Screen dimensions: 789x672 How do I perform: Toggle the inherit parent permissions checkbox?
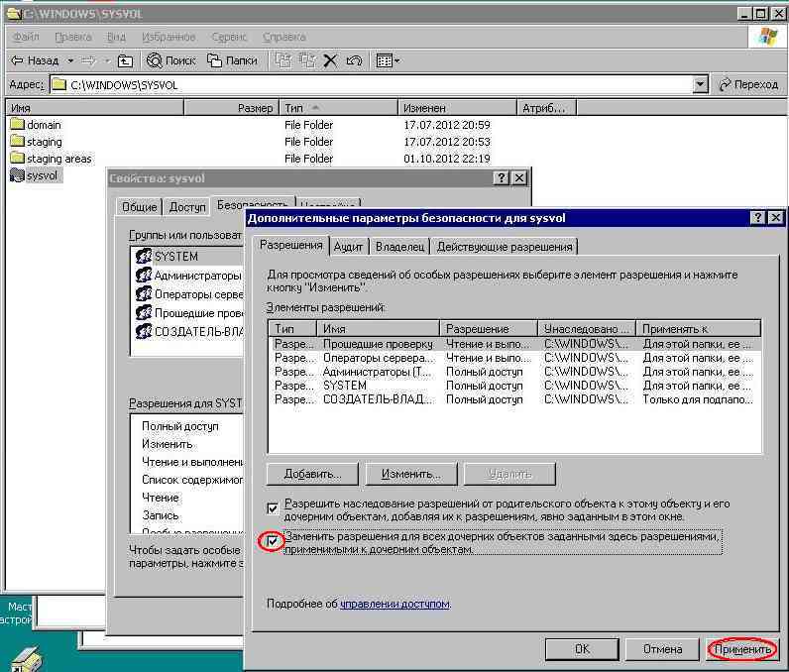click(274, 508)
